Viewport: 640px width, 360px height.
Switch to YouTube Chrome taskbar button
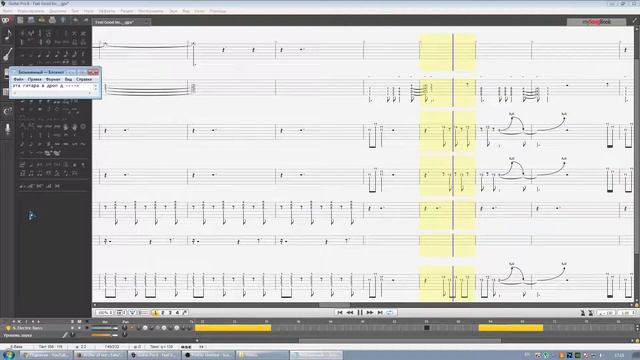pyautogui.click(x=47, y=355)
